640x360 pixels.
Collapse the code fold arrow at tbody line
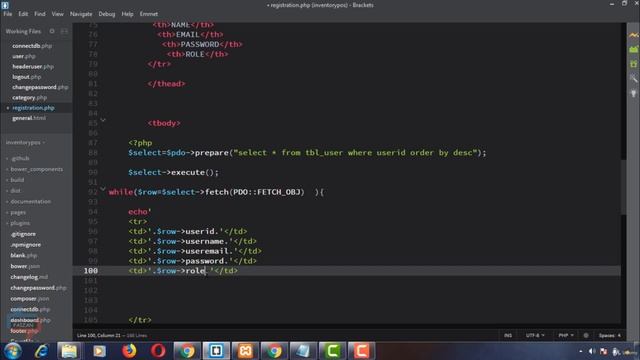tap(103, 120)
